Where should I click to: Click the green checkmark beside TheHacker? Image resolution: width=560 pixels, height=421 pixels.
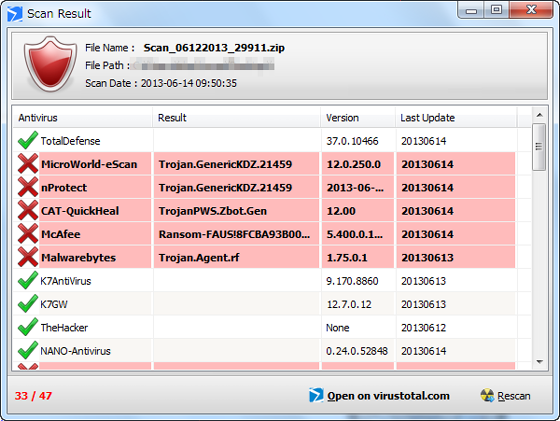pos(28,327)
